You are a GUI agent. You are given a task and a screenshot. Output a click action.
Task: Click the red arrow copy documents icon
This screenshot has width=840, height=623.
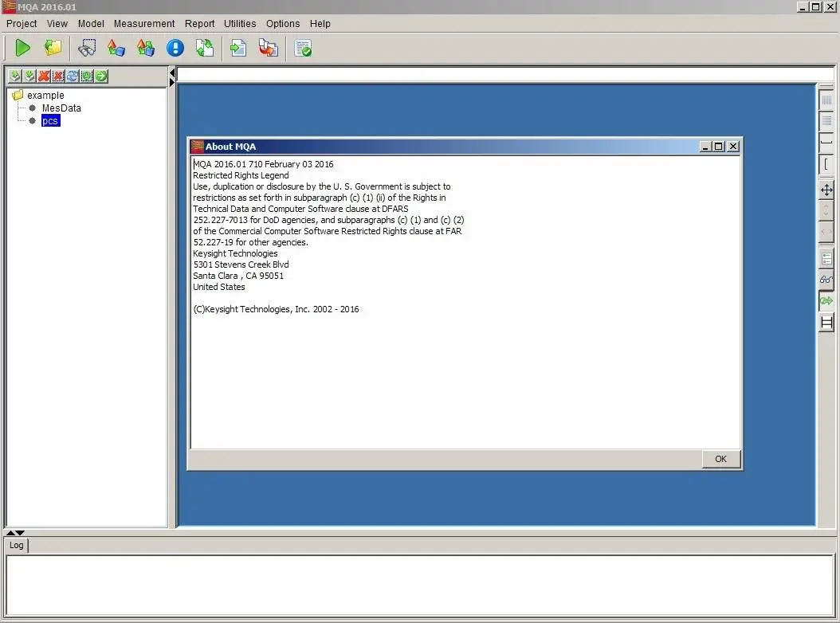tap(268, 49)
